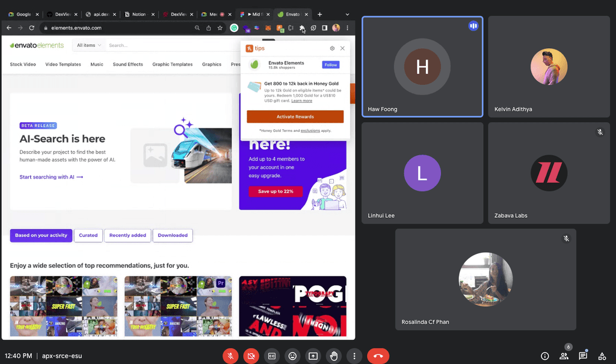Open the Premiere Pro template thumbnail with Pr badge
This screenshot has width=616, height=364.
178,306
